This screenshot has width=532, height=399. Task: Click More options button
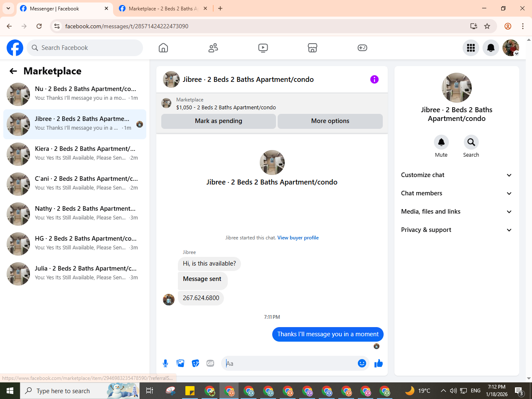(x=330, y=121)
